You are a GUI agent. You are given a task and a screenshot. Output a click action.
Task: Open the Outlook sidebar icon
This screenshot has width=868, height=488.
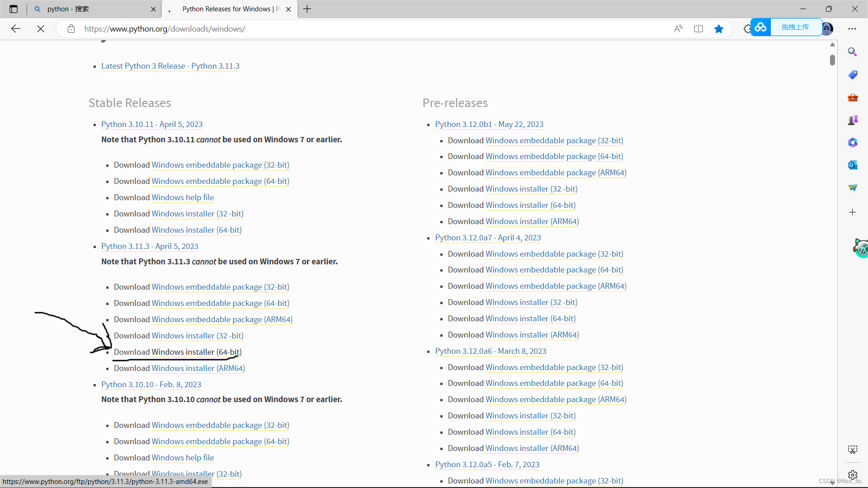tap(853, 165)
